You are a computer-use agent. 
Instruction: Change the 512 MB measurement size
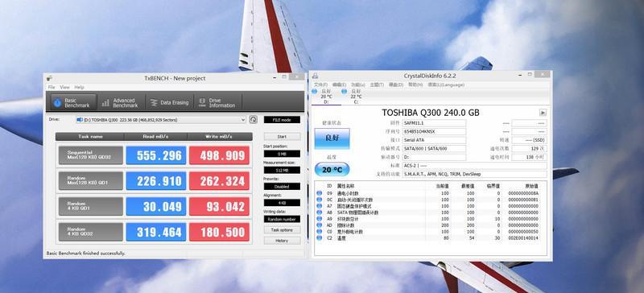[282, 170]
